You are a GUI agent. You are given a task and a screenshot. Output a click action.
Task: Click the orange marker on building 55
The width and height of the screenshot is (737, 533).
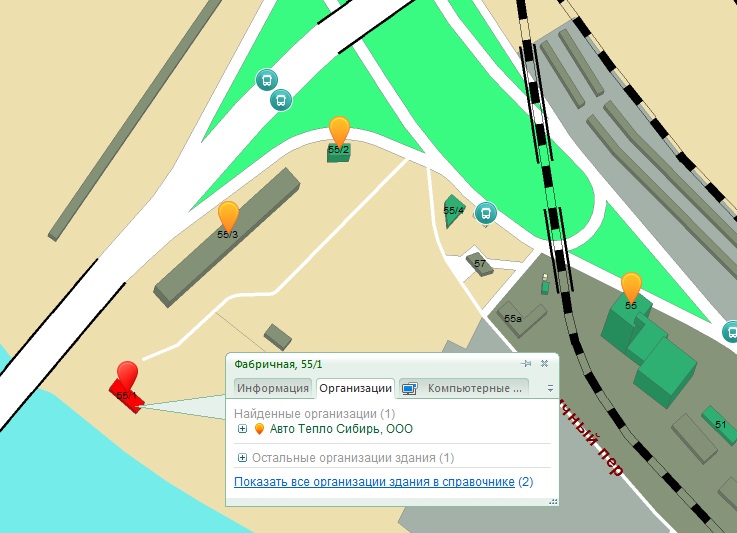click(x=631, y=287)
